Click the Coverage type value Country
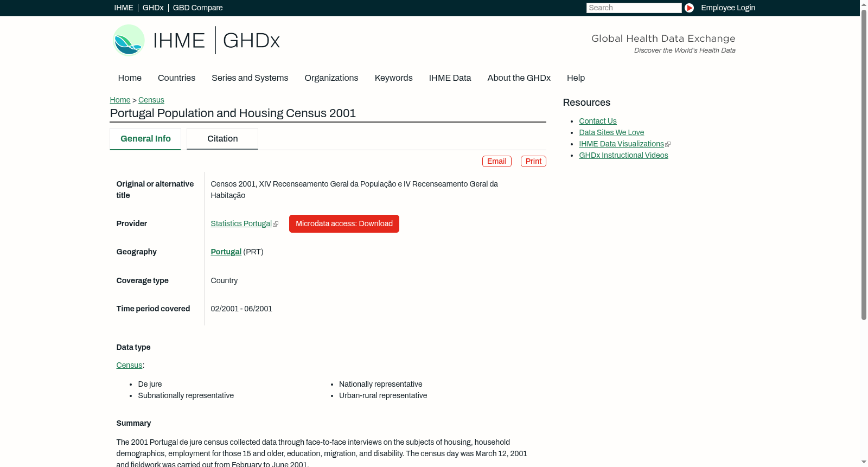 pyautogui.click(x=224, y=280)
